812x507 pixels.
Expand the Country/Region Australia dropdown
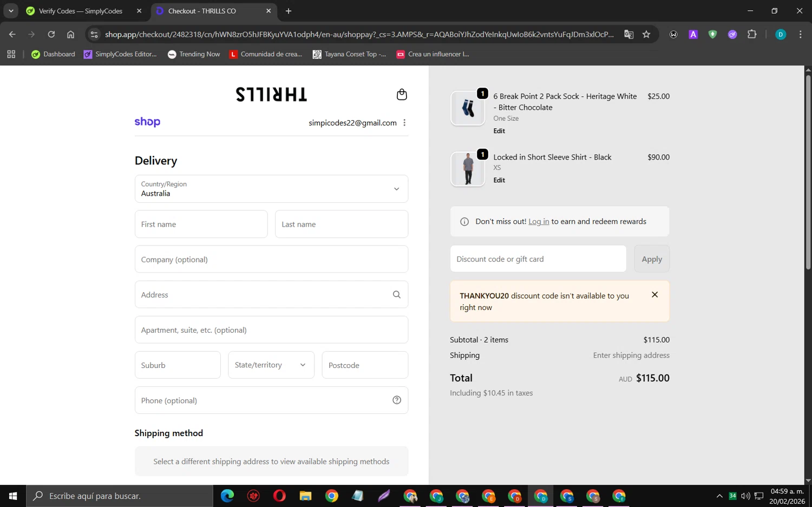(271, 189)
